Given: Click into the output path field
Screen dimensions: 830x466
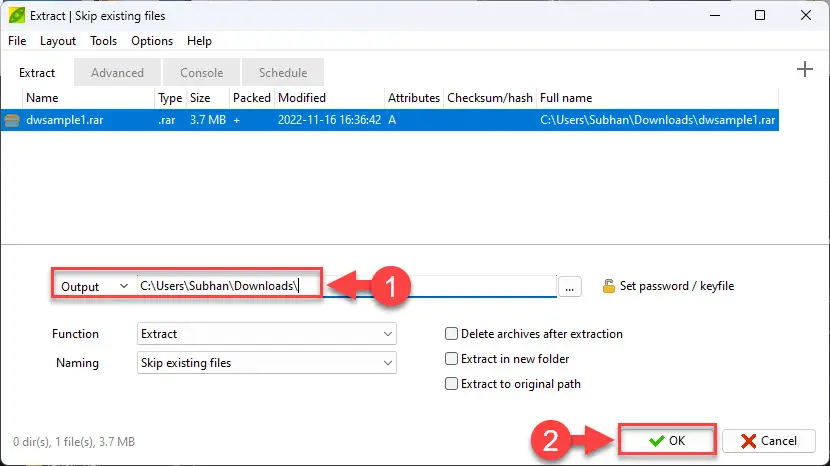Looking at the screenshot, I should pyautogui.click(x=347, y=286).
